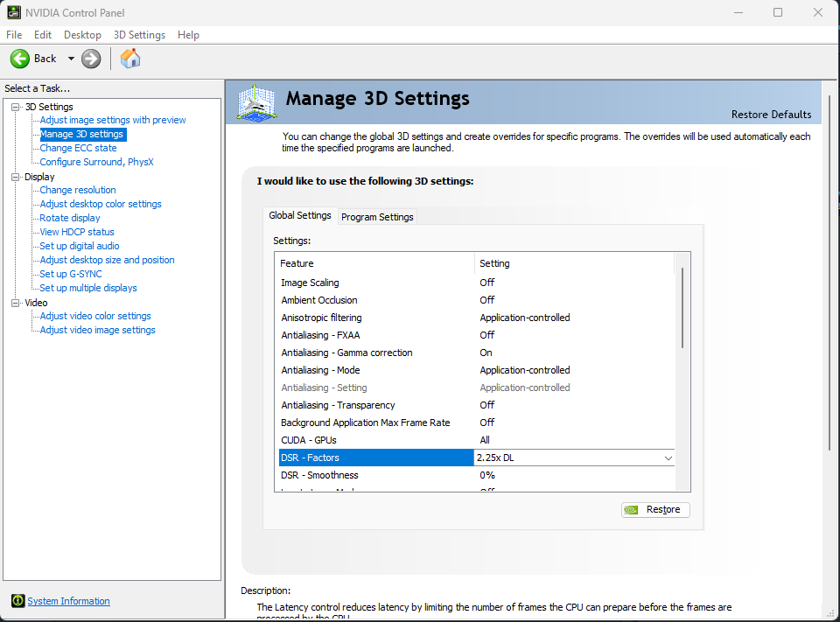Click the NVIDIA Control Panel title bar icon

point(14,13)
